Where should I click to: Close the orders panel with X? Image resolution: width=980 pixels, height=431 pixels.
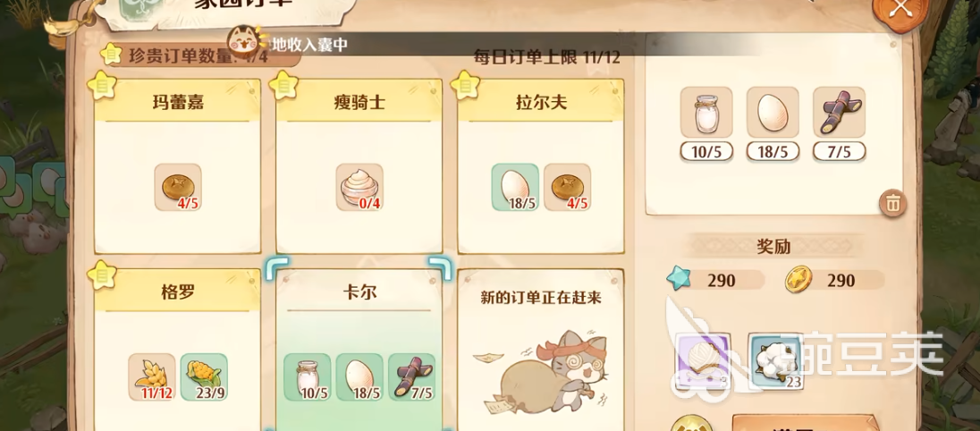point(900,9)
